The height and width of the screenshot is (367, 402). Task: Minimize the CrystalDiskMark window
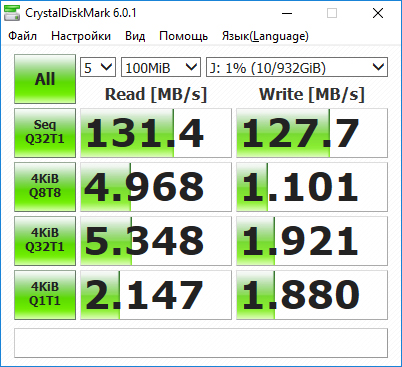point(287,13)
